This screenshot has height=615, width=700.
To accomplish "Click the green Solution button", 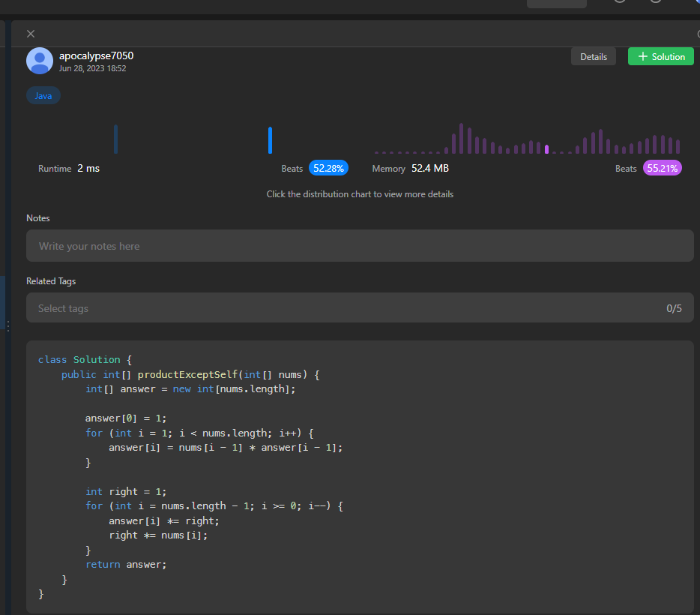I will [661, 57].
